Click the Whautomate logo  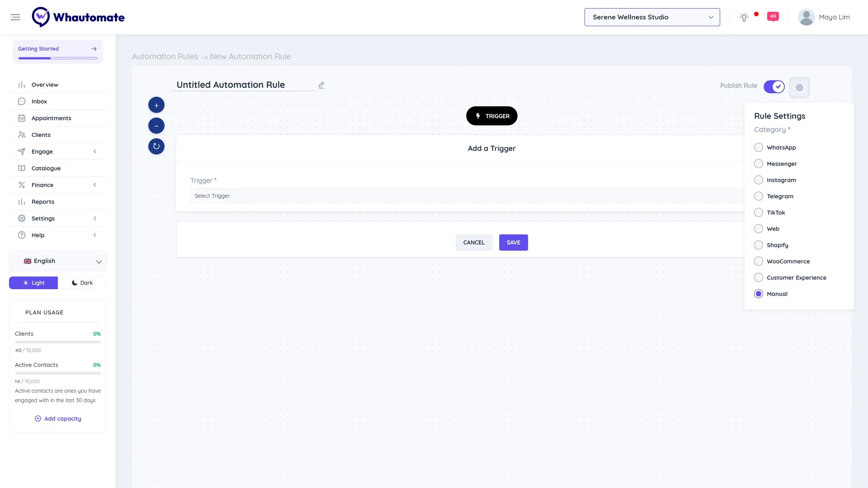click(78, 17)
